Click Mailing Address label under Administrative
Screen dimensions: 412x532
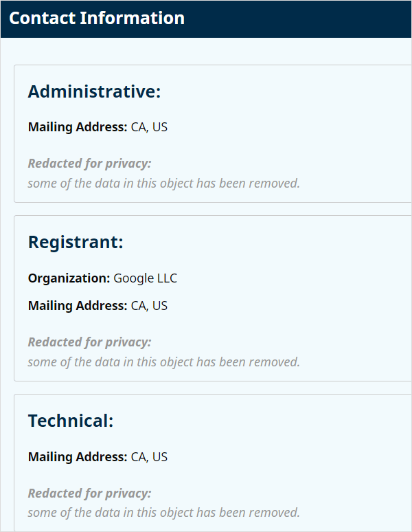pyautogui.click(x=78, y=127)
